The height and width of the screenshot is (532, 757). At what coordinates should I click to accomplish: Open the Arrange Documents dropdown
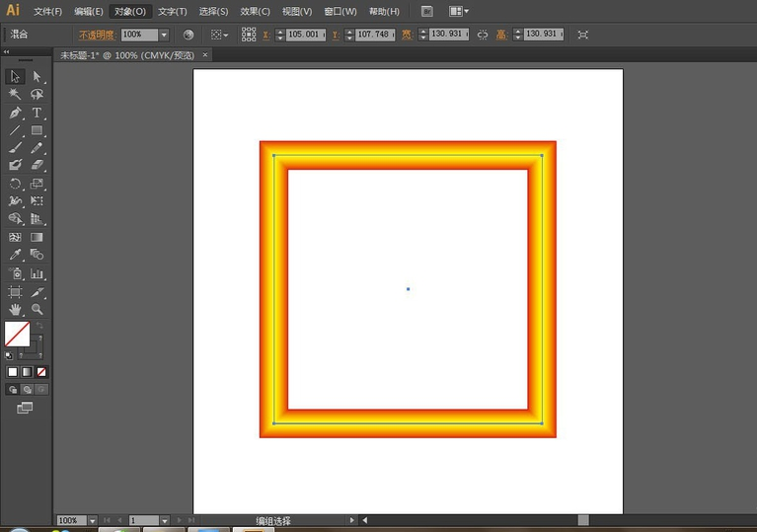458,11
